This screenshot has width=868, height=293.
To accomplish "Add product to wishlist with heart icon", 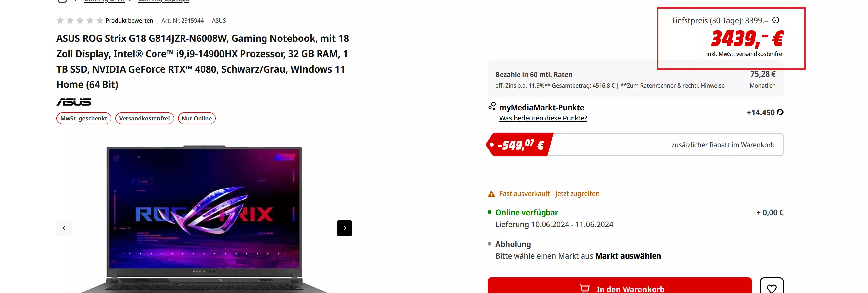I will pos(771,286).
